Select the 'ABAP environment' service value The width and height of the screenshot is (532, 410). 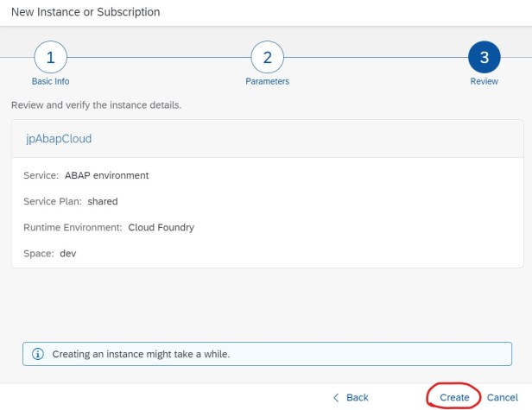(x=106, y=175)
